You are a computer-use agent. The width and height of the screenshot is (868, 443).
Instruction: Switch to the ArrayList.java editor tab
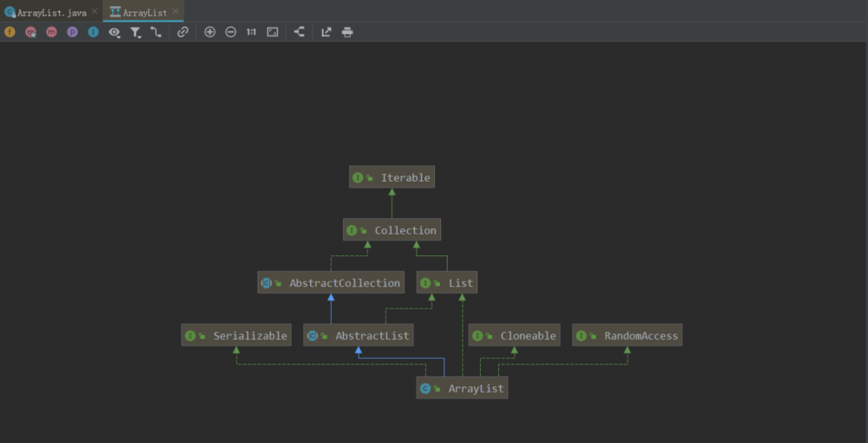(50, 13)
